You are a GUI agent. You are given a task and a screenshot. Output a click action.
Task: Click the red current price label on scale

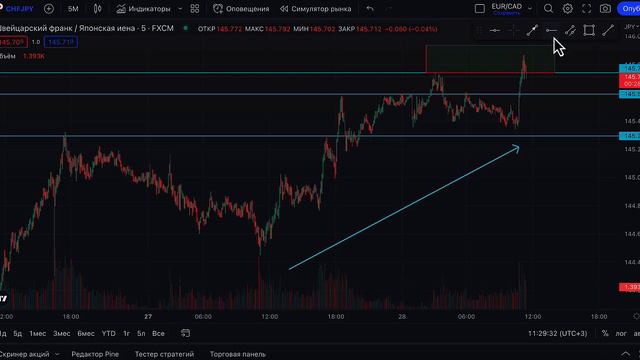click(x=629, y=80)
